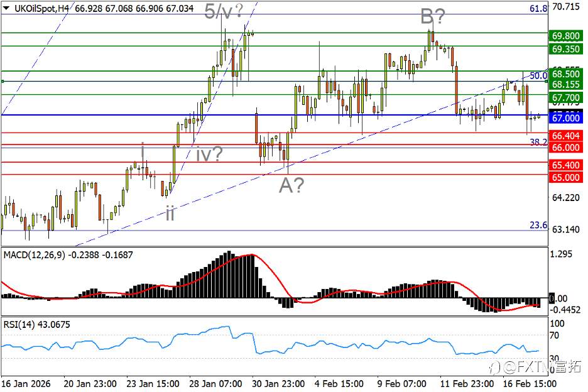
Task: Click the 23.6 Fibonacci level label
Action: [538, 225]
